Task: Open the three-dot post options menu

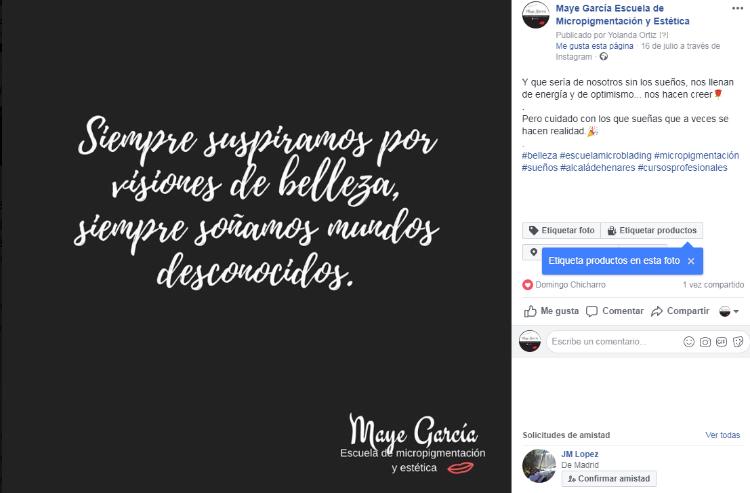Action: tap(737, 9)
